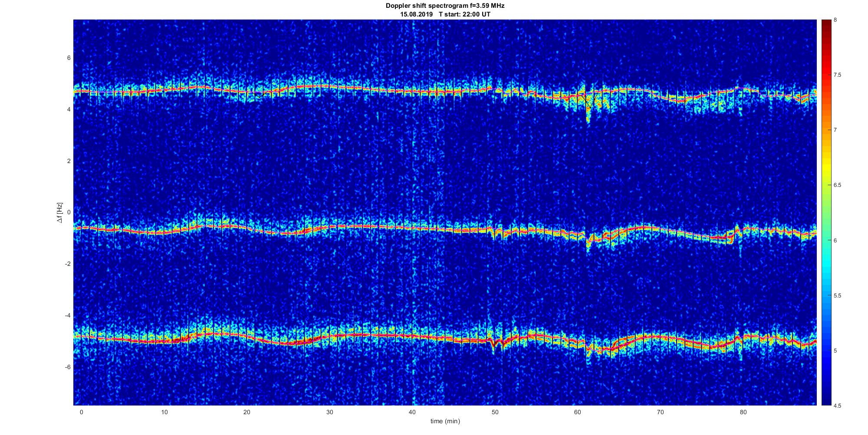Click the y-axis tick label '6'
This screenshot has width=868, height=435.
tap(69, 58)
